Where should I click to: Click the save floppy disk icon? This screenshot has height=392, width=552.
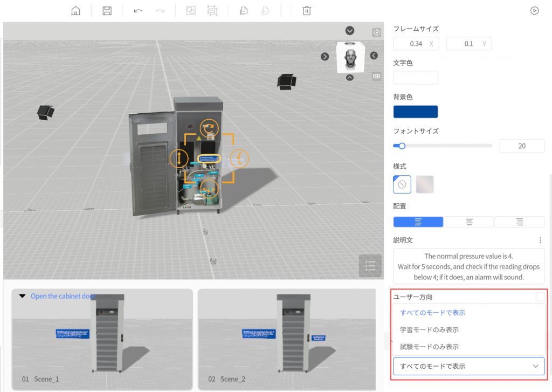click(107, 11)
